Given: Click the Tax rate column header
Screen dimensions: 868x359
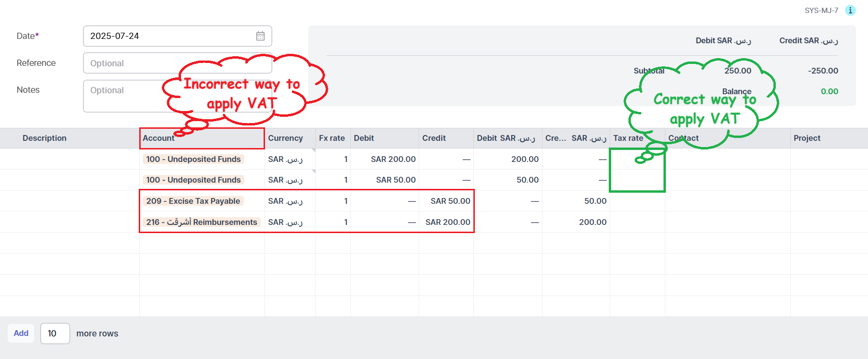Looking at the screenshot, I should [x=628, y=138].
